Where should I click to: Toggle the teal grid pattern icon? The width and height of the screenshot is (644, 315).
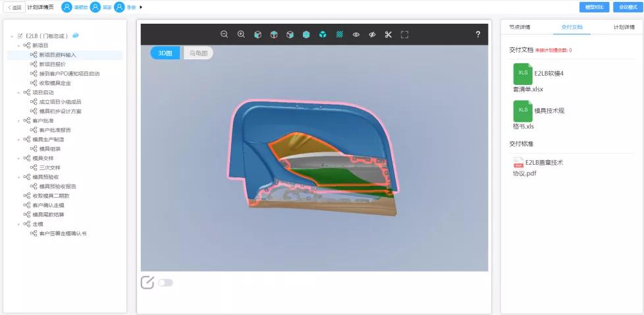pyautogui.click(x=339, y=34)
